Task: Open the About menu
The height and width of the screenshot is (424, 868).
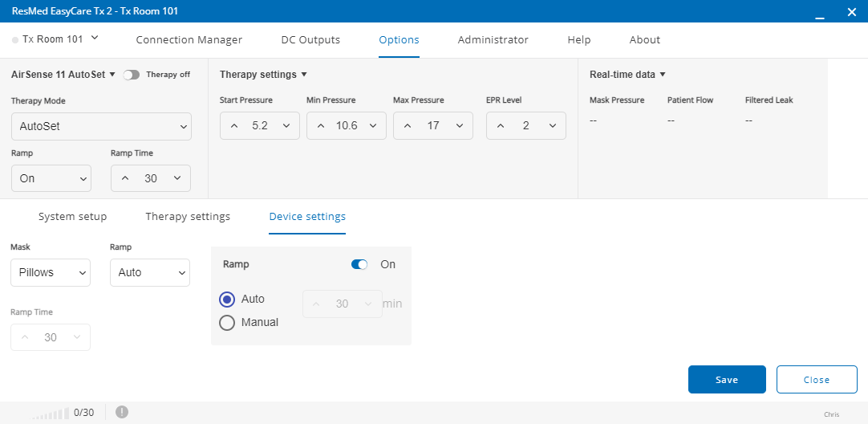Action: click(x=645, y=40)
